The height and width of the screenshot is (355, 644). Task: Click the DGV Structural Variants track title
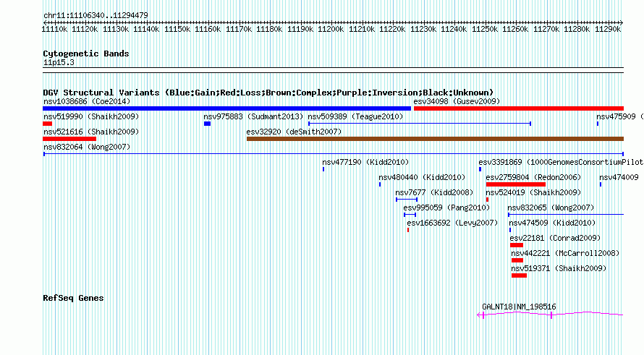pos(268,93)
